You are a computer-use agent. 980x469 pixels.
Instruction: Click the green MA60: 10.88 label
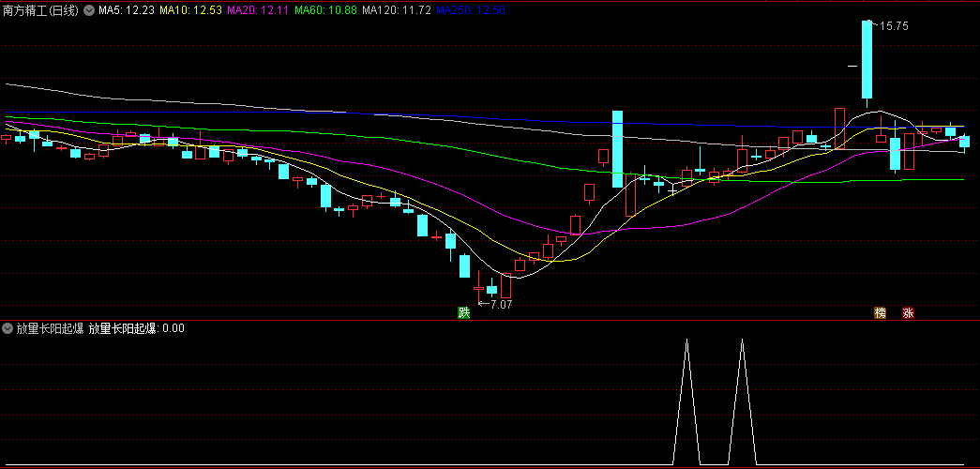click(325, 10)
